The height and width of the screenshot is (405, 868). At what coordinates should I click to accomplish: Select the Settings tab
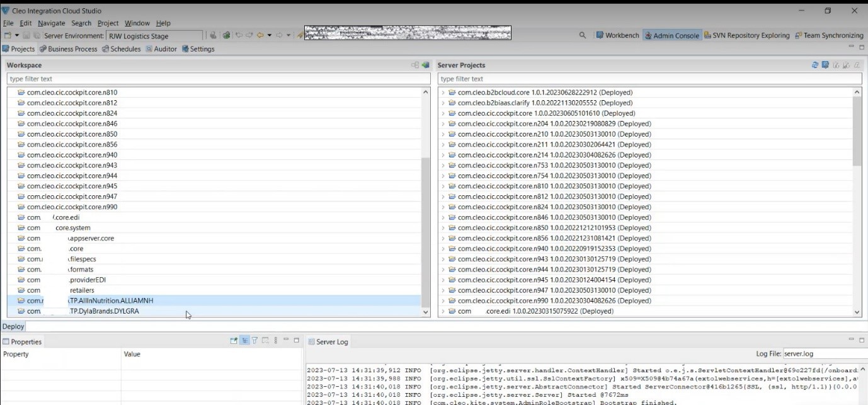pyautogui.click(x=198, y=49)
